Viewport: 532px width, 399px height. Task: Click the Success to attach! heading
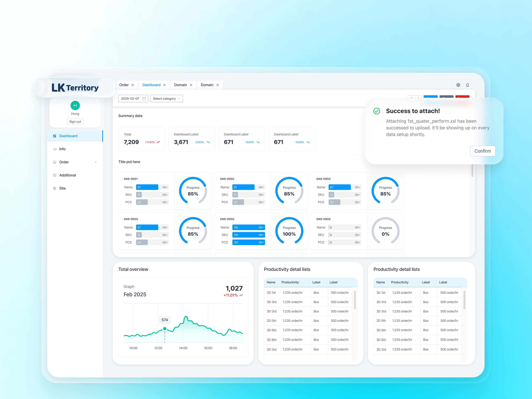413,111
